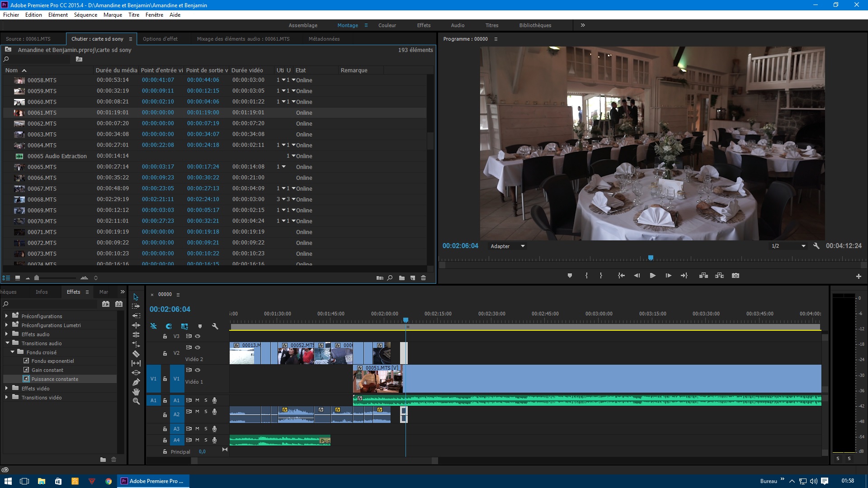Image resolution: width=868 pixels, height=488 pixels.
Task: Open the Adapter zoom level dropdown
Action: (x=508, y=246)
